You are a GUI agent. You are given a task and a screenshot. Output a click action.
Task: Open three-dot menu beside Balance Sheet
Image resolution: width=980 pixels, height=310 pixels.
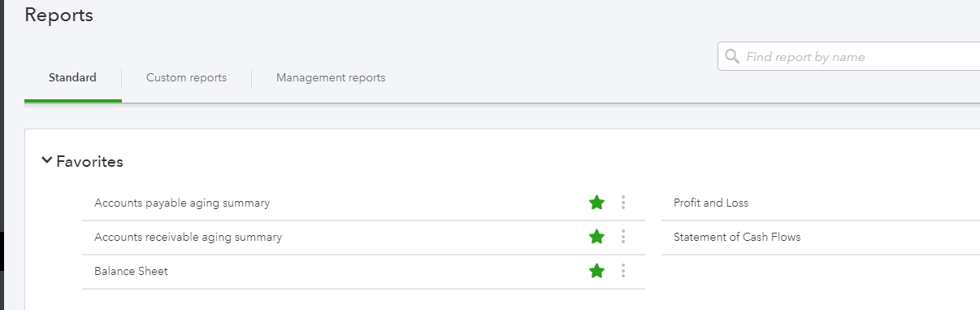tap(623, 271)
